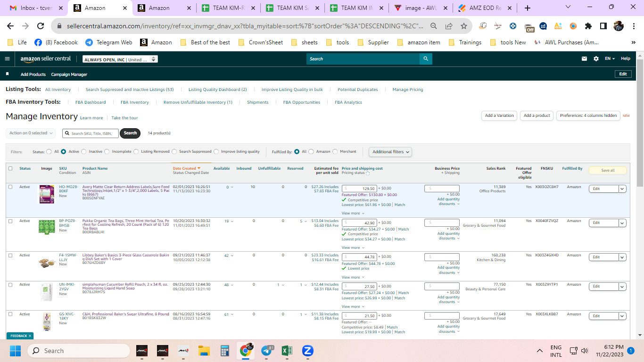The width and height of the screenshot is (644, 362).
Task: Open the EN language dropdown
Action: click(x=610, y=59)
